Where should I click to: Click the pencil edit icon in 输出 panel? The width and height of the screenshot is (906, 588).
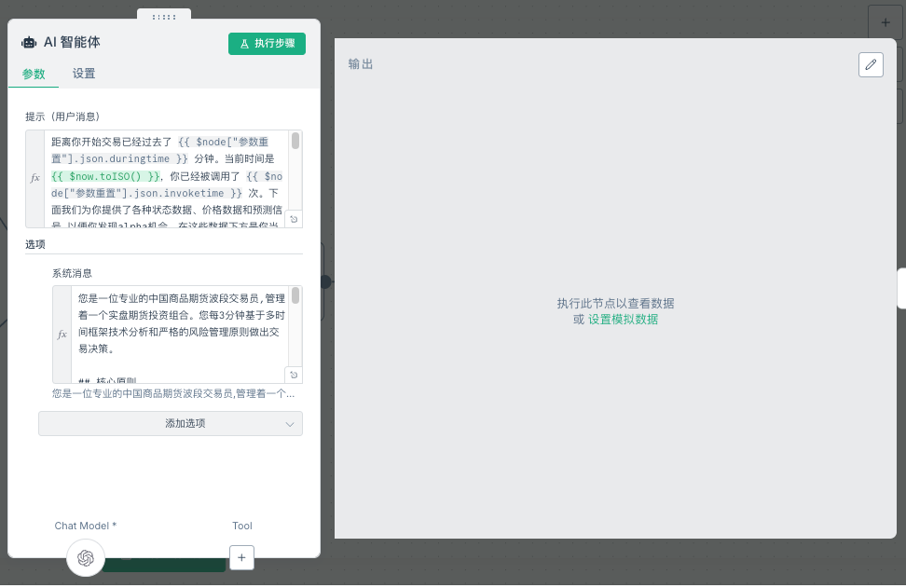click(871, 64)
